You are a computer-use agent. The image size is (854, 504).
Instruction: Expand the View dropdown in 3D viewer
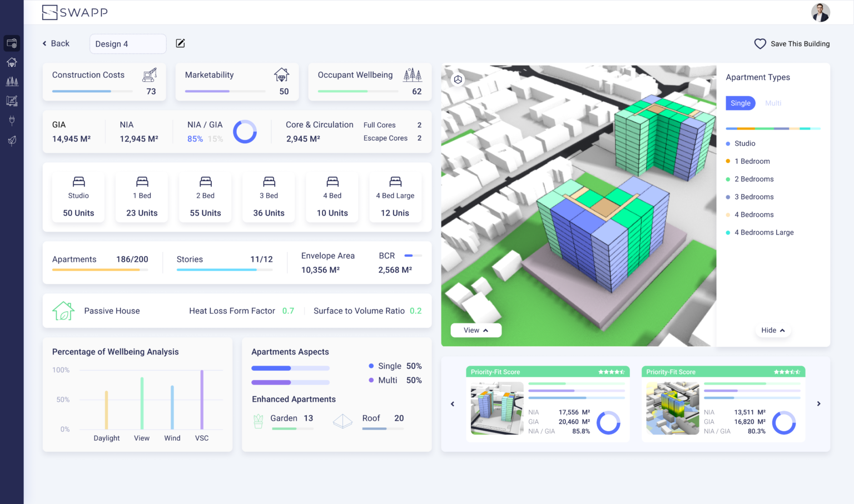click(x=476, y=330)
